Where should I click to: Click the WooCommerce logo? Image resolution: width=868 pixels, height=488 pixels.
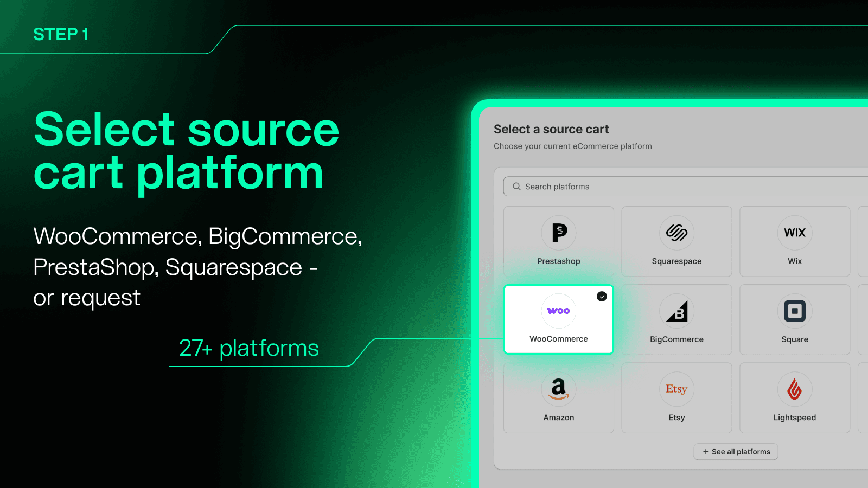(x=558, y=311)
